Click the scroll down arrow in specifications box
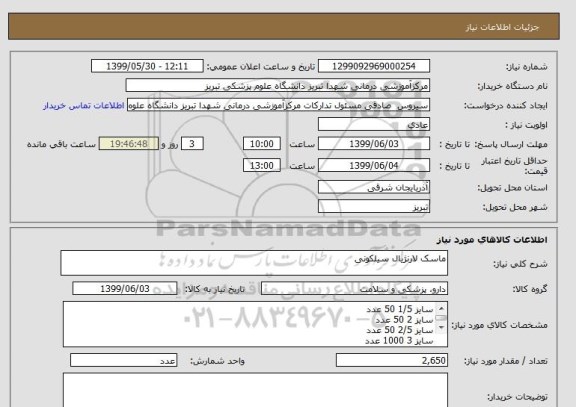Viewport: 576px width, 407px height. [441, 327]
